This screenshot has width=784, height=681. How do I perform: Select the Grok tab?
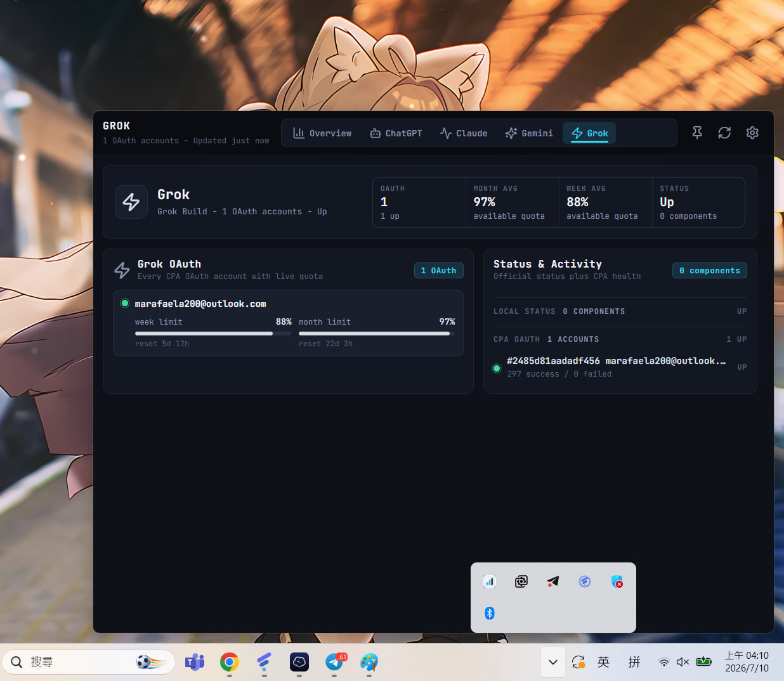point(590,133)
